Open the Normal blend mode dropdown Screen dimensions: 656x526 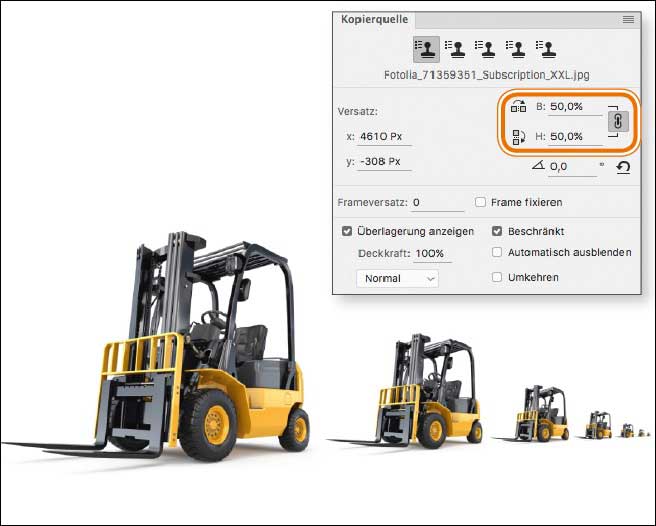click(x=397, y=279)
